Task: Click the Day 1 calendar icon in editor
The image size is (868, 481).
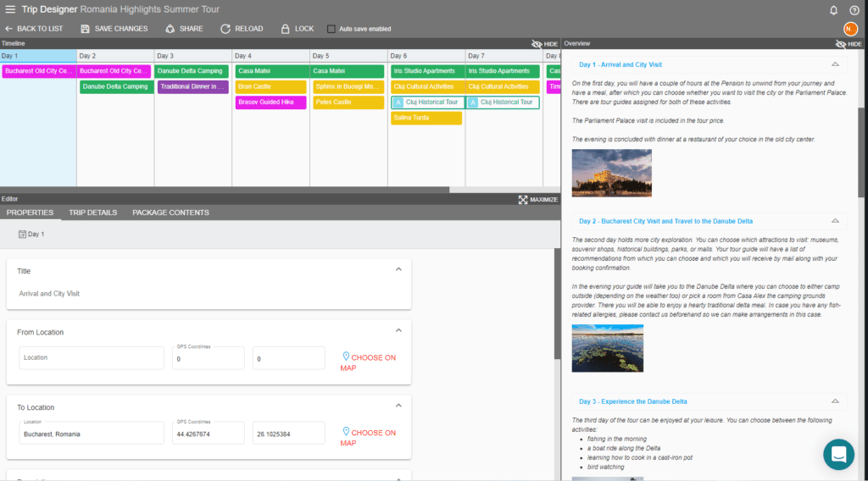Action: pyautogui.click(x=22, y=235)
